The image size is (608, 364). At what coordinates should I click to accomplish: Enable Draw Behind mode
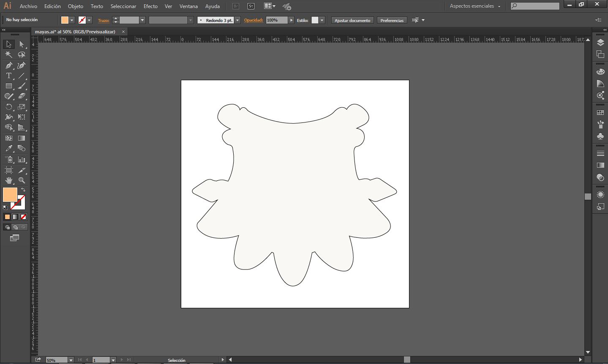pos(15,227)
